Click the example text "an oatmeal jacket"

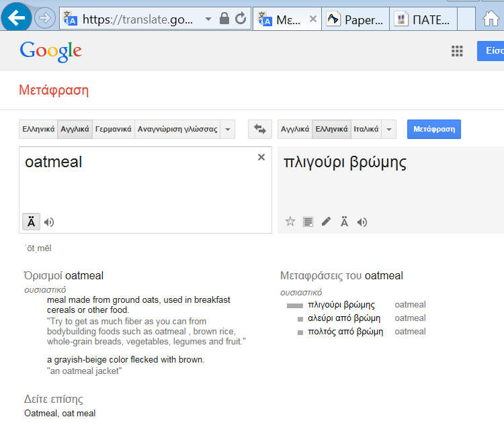point(84,371)
